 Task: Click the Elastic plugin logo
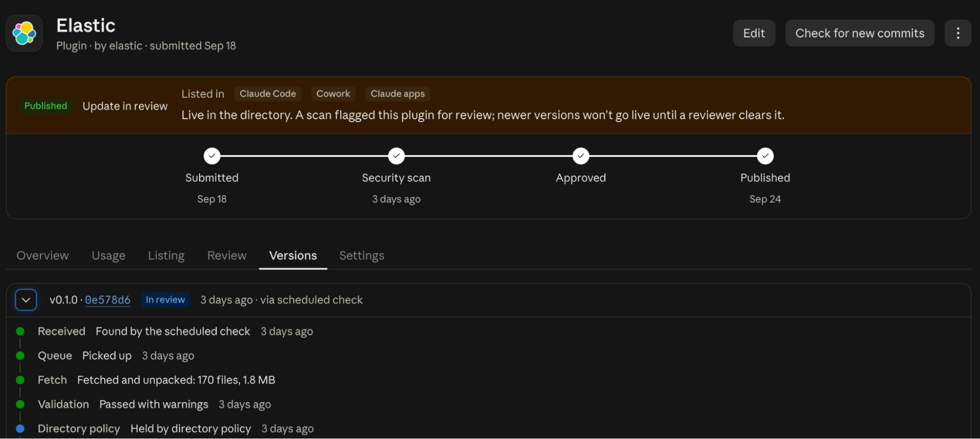click(25, 33)
